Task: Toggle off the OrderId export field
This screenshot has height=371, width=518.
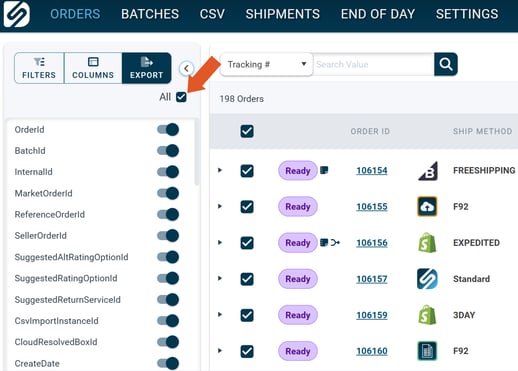Action: click(x=168, y=129)
